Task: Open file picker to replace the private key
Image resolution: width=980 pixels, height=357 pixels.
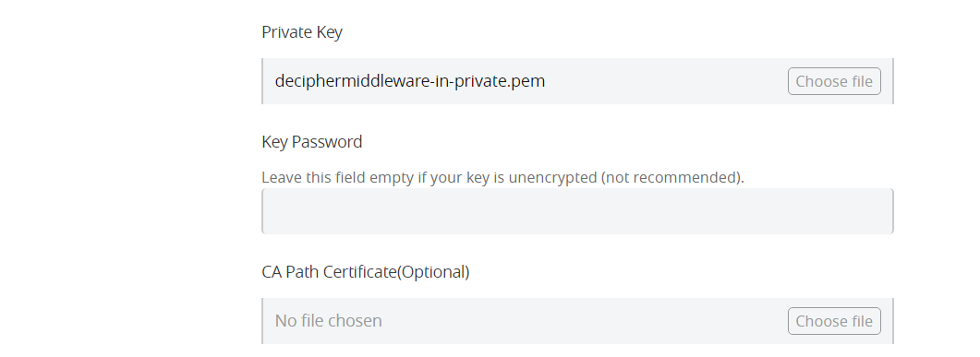Action: [x=834, y=81]
